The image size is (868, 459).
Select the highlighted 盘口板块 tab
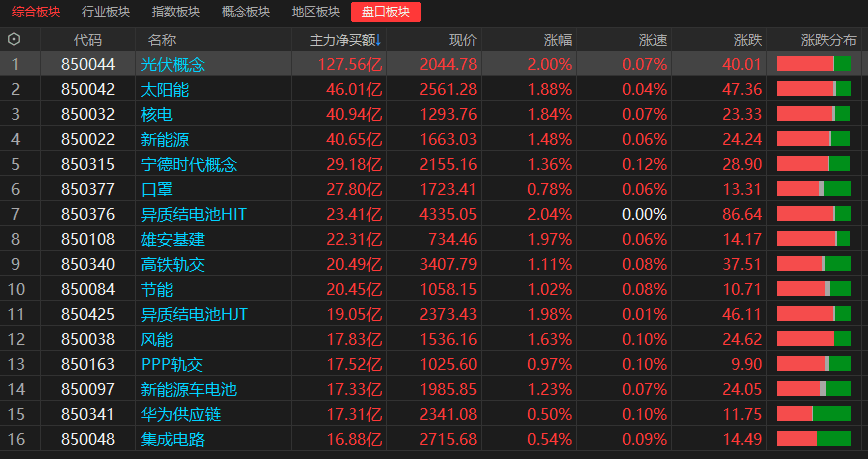point(386,12)
